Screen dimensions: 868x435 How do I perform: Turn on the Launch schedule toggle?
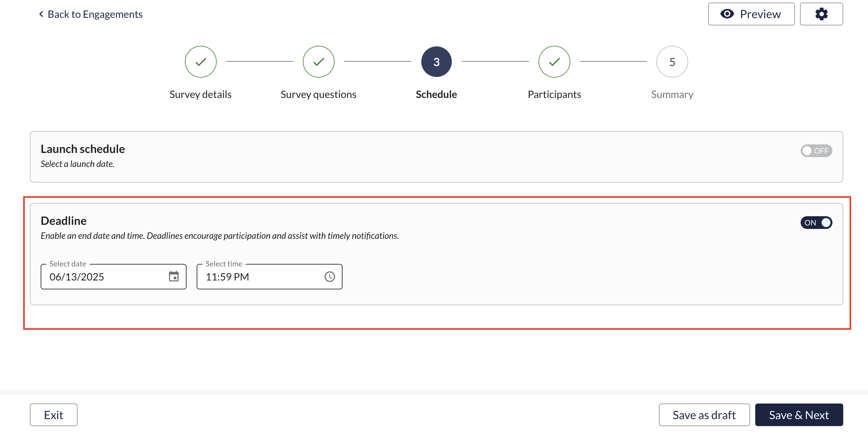[x=816, y=151]
